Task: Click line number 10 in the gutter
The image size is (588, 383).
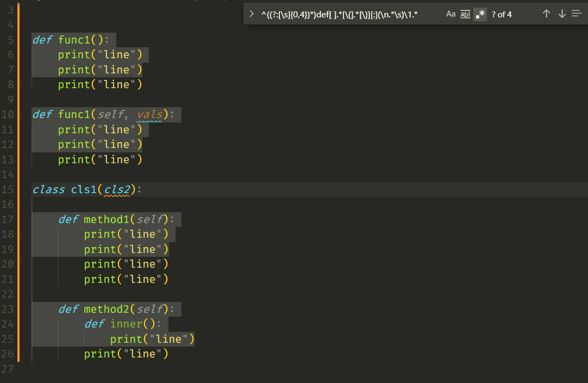Action: tap(9, 114)
